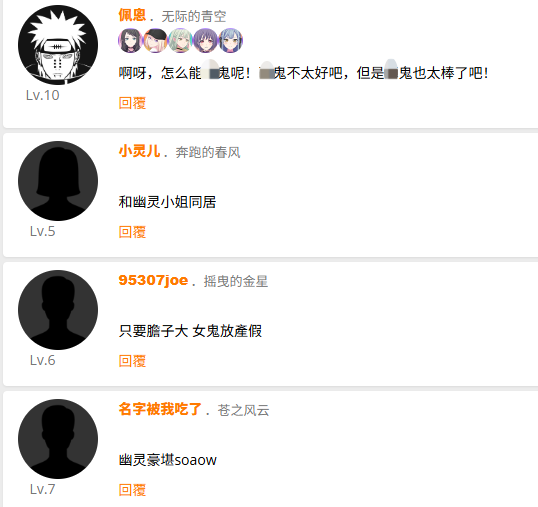This screenshot has height=507, width=538.
Task: Open 小灵儿's silhouette avatar
Action: pos(58,181)
